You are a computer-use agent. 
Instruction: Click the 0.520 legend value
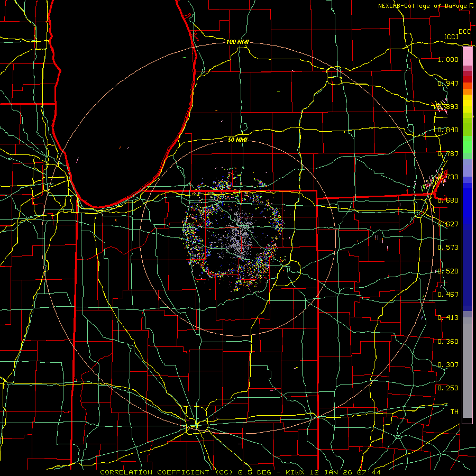pyautogui.click(x=448, y=271)
